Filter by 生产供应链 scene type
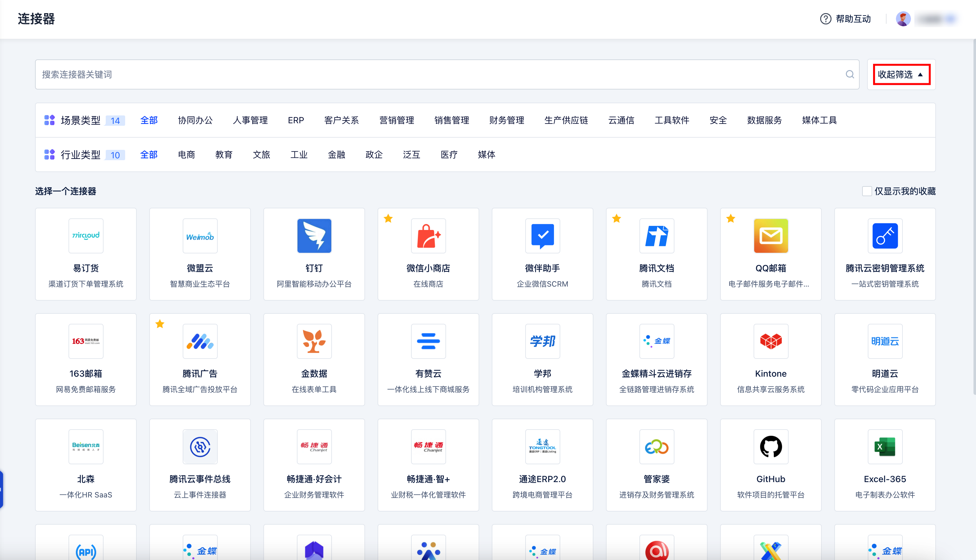This screenshot has height=560, width=976. (566, 120)
